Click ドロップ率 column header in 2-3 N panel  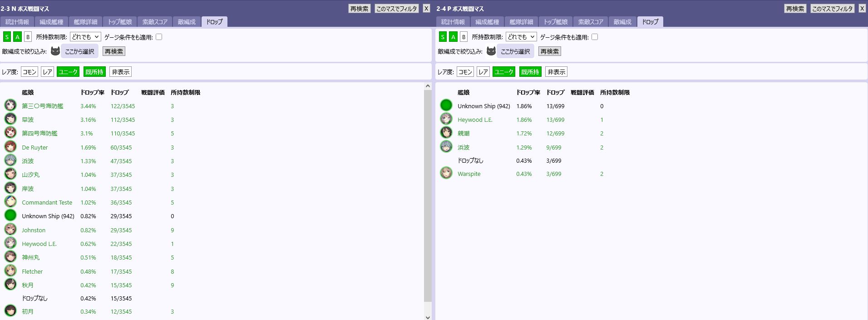coord(93,92)
